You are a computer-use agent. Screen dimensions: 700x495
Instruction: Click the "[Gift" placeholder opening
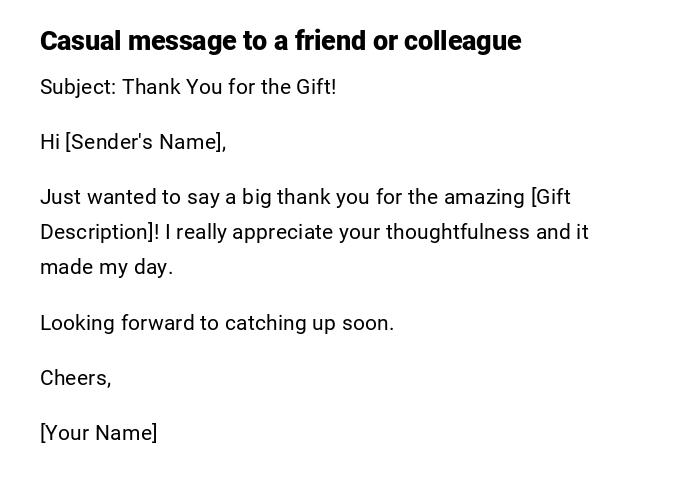pyautogui.click(x=551, y=197)
